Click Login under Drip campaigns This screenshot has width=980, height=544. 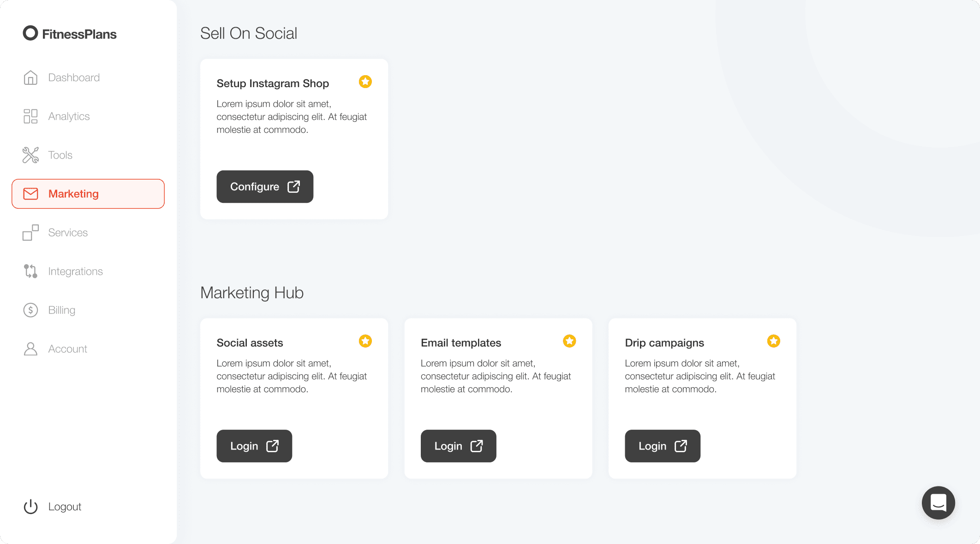(x=663, y=446)
